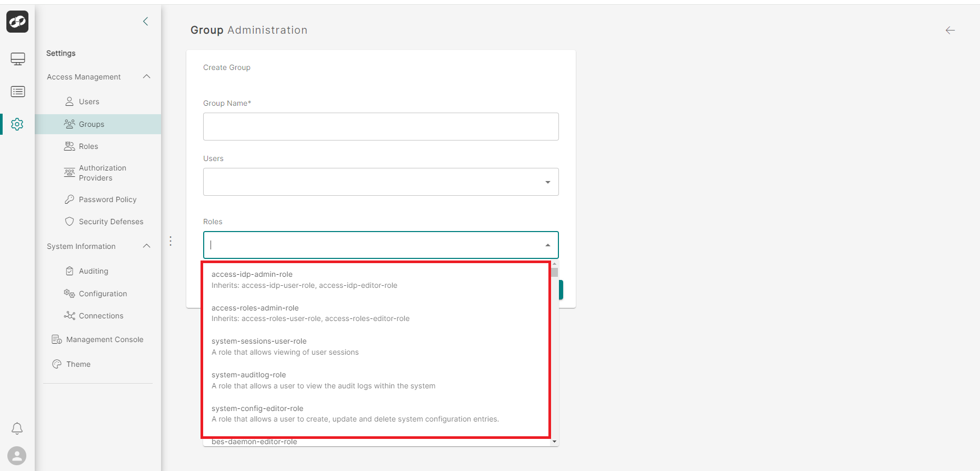Select system-auditlog-role option
The width and height of the screenshot is (980, 471).
coord(377,380)
